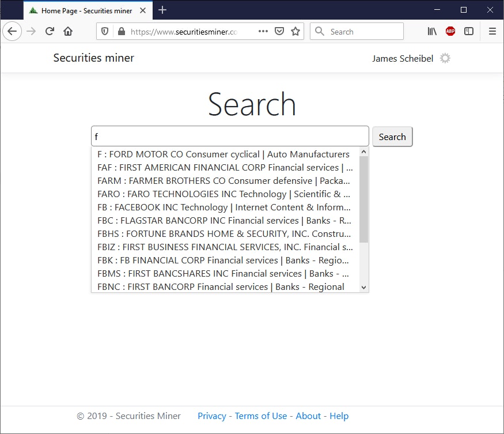Open the Privacy link
Screen dimensions: 504x434
click(x=212, y=416)
